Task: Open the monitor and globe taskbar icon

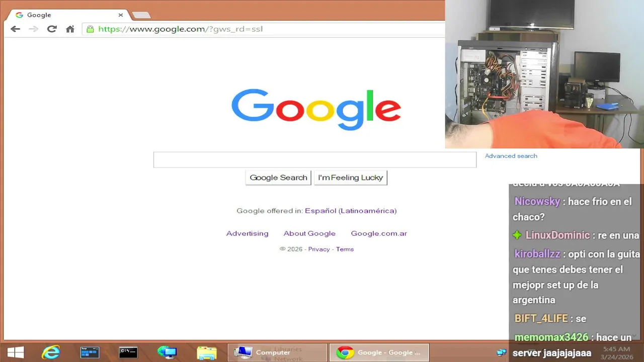Action: 167,352
